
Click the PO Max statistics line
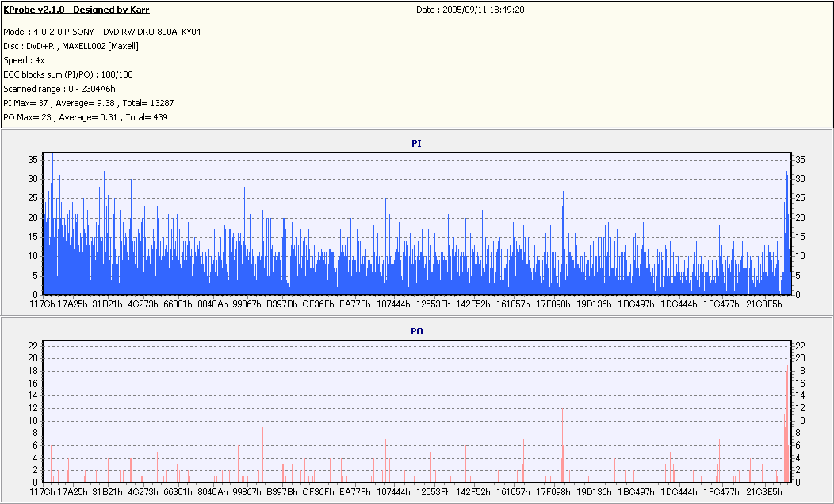pos(85,117)
